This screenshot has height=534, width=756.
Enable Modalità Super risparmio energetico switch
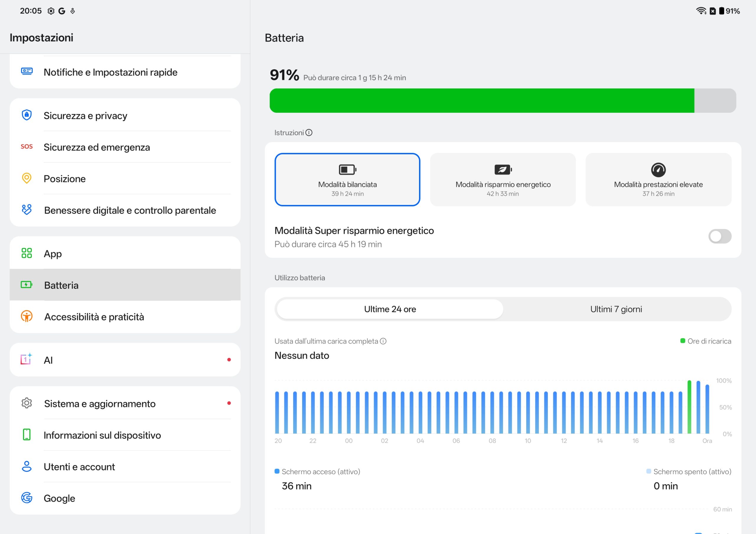click(720, 236)
